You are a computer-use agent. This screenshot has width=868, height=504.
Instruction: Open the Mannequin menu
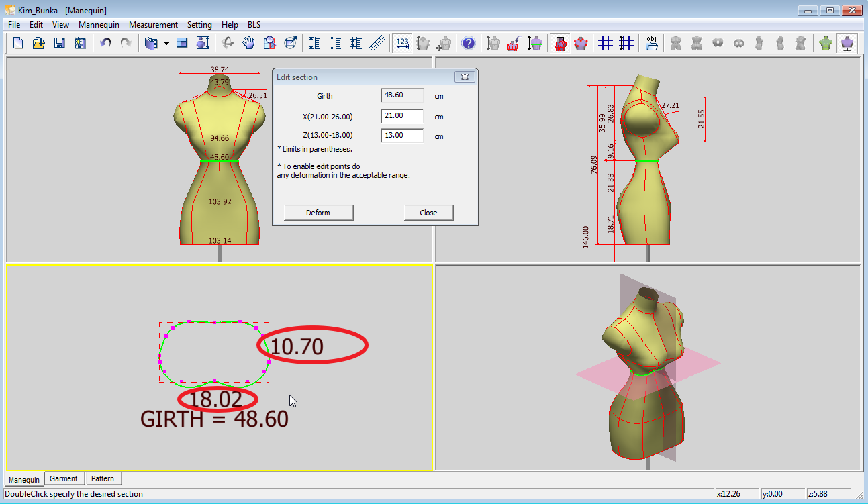[99, 25]
